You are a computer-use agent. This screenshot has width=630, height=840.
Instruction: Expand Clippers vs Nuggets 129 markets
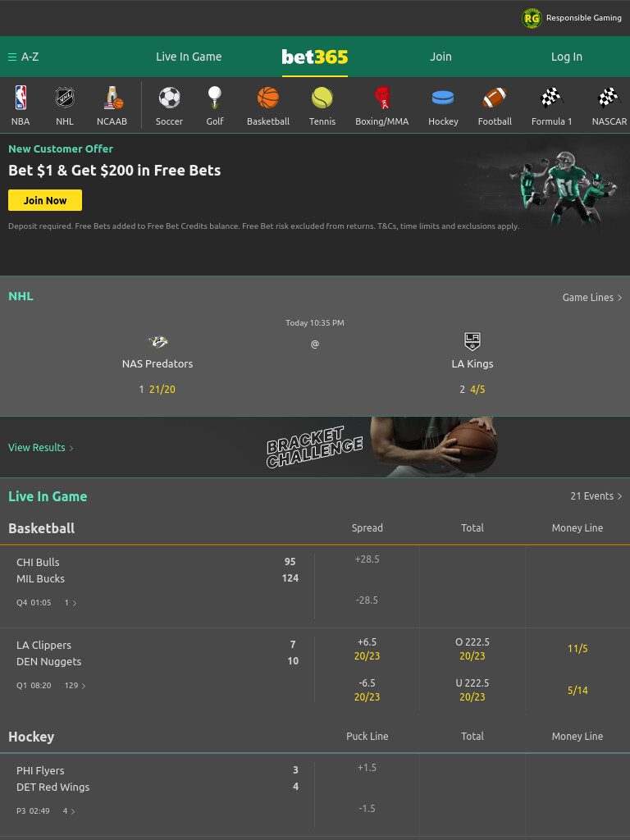(x=75, y=686)
